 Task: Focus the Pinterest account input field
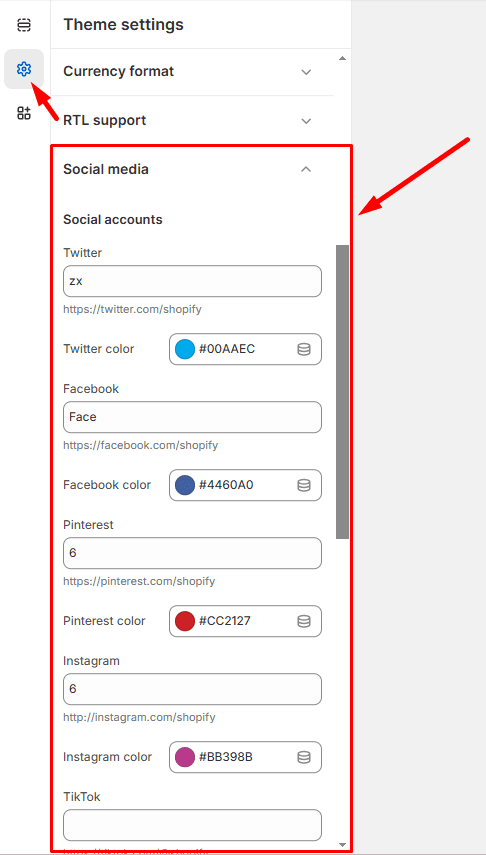click(x=193, y=553)
